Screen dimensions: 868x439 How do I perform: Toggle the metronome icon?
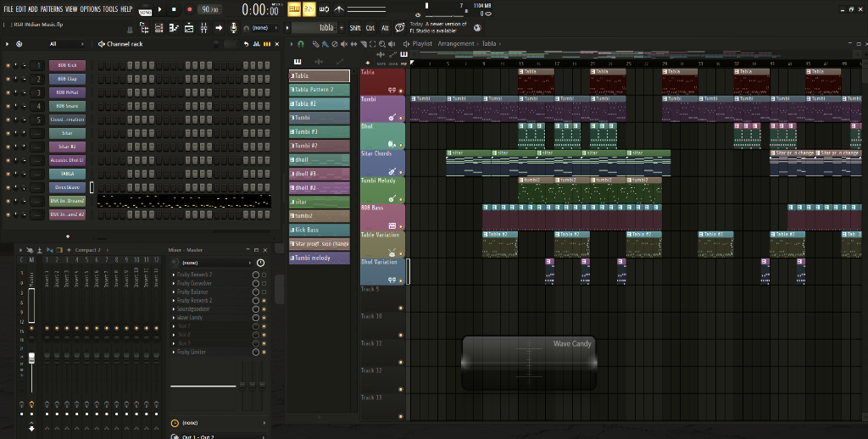pyautogui.click(x=339, y=8)
